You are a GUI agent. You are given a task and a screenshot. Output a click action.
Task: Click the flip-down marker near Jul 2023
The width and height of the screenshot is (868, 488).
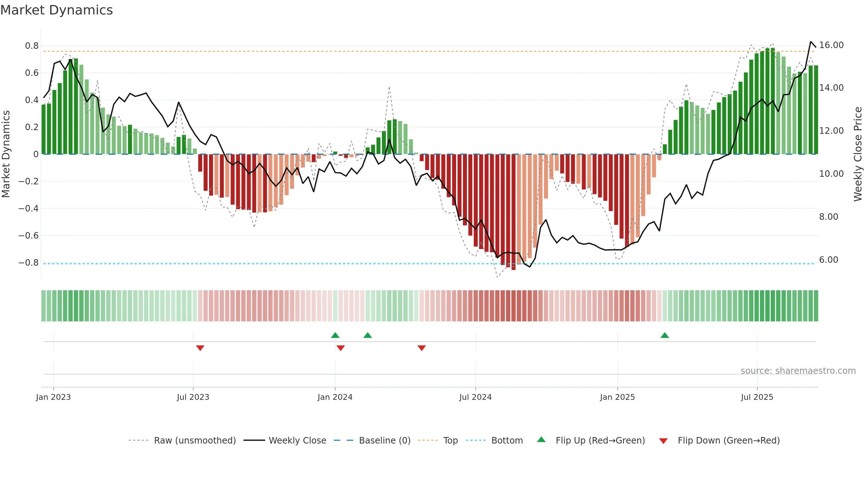point(200,348)
